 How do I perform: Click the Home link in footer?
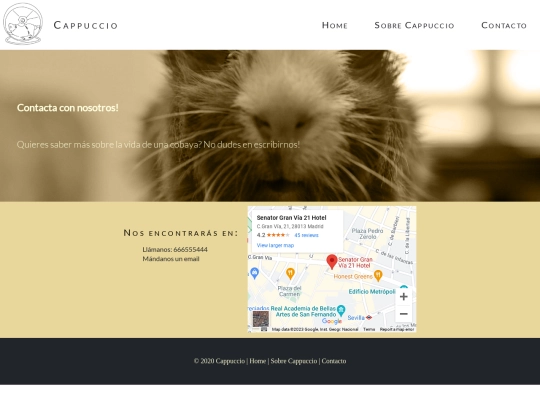258,361
